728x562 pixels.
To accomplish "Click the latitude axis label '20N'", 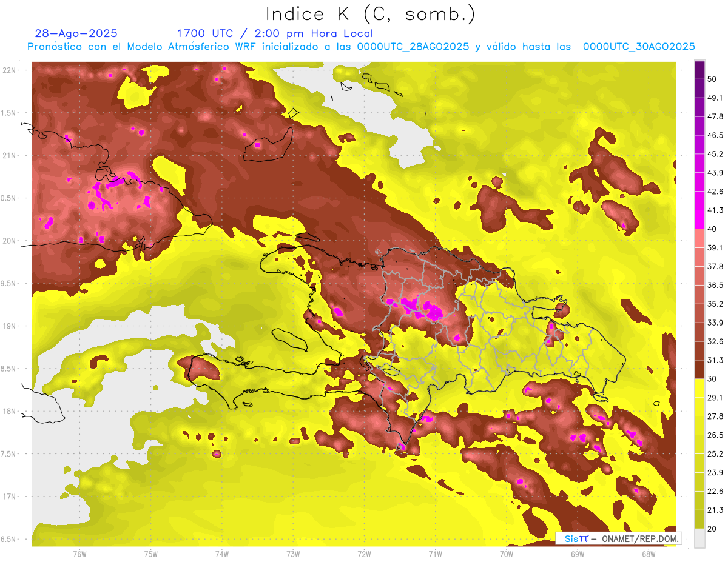I will pyautogui.click(x=8, y=241).
